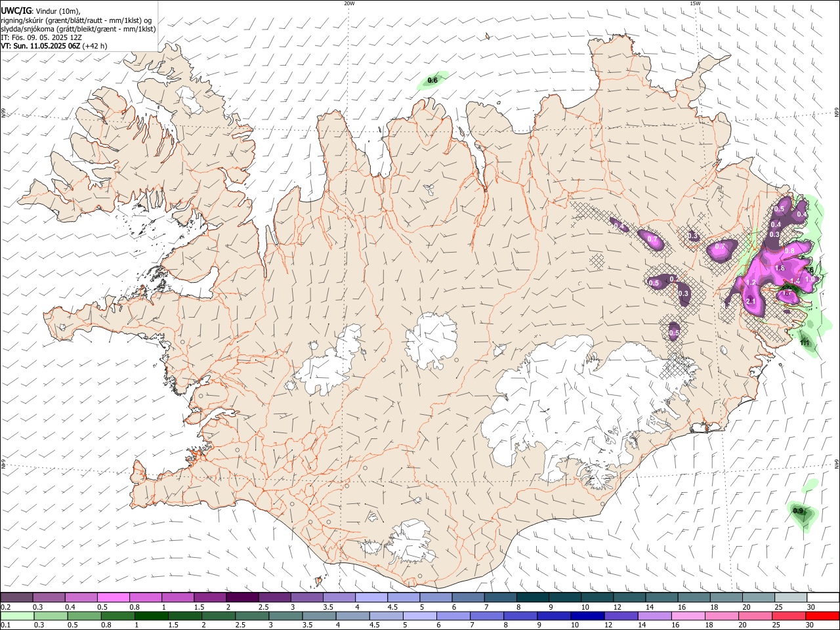The image size is (840, 630).
Task: Click the '1.0' snowfall value on the map
Action: tap(810, 280)
